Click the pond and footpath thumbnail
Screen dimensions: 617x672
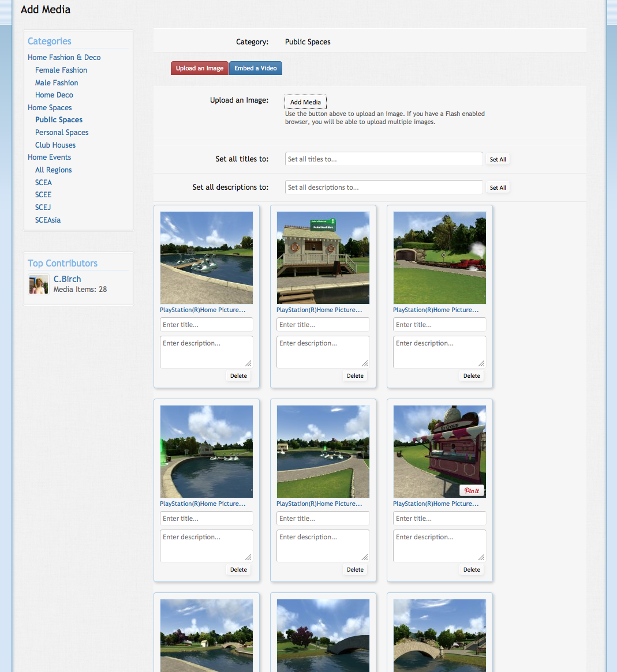323,451
